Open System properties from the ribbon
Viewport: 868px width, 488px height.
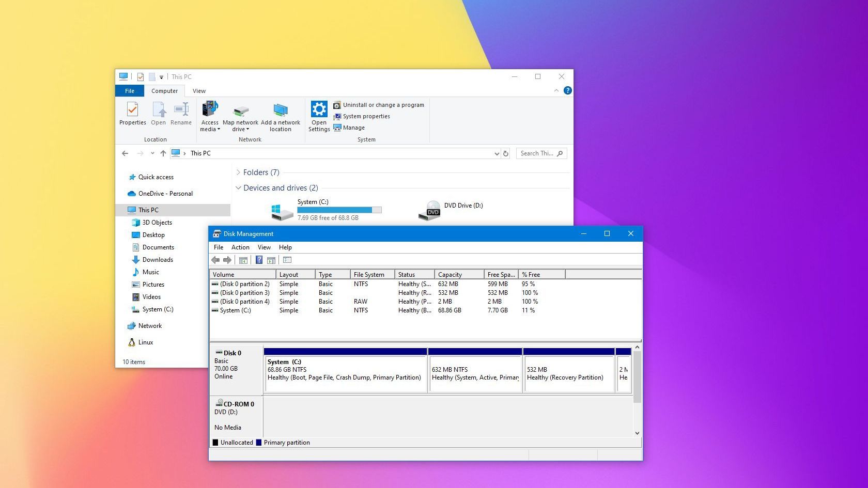point(362,116)
